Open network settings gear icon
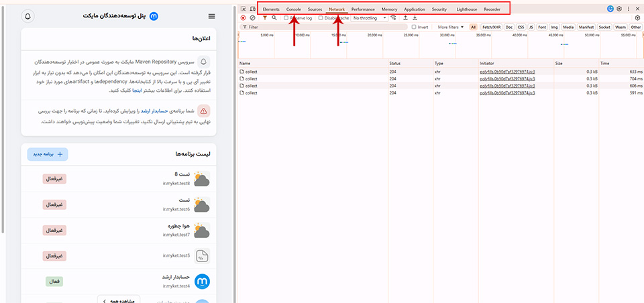Image resolution: width=644 pixels, height=303 pixels. coord(637,18)
